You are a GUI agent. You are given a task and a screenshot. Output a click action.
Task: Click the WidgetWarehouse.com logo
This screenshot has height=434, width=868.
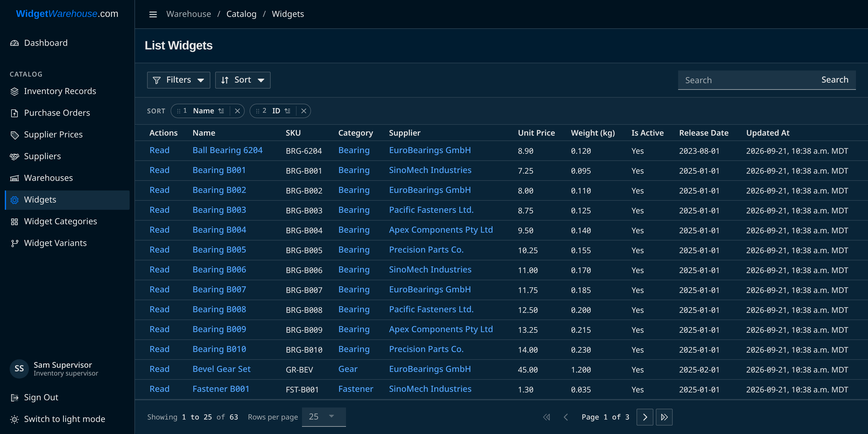67,14
